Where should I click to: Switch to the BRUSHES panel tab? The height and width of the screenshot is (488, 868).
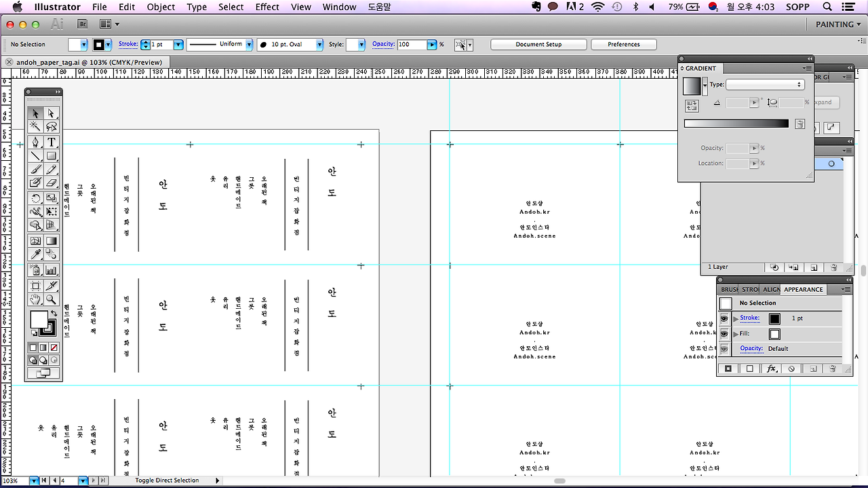[728, 290]
